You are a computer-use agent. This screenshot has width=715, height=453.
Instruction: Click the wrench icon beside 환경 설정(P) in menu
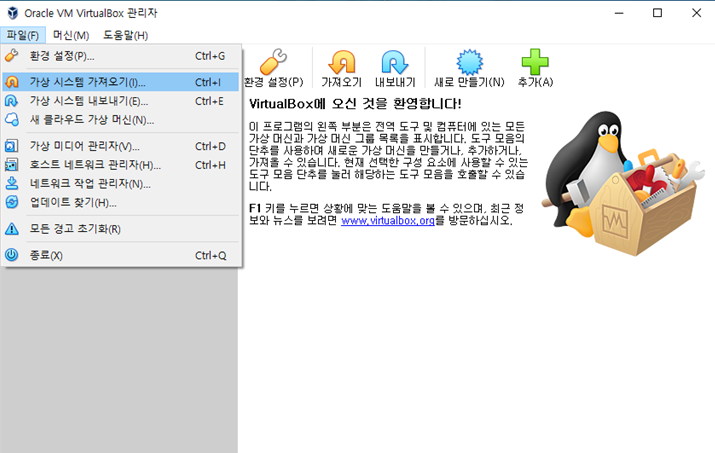(11, 56)
